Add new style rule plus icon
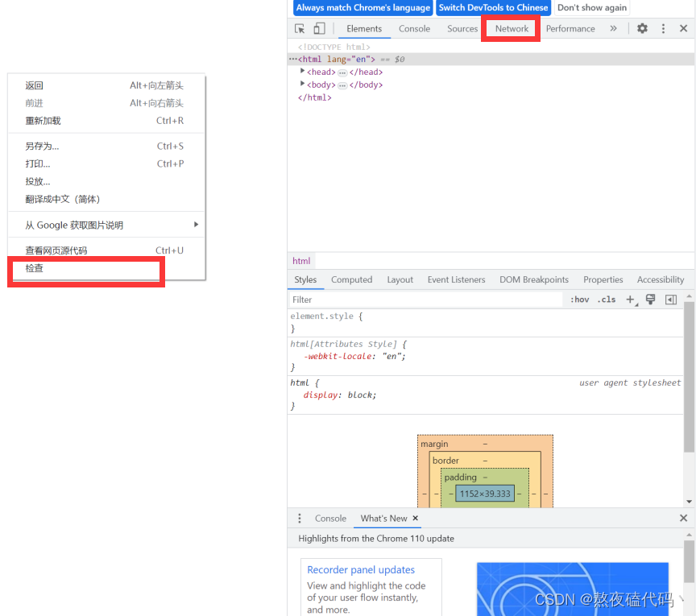Viewport: 696px width, 616px height. coord(631,300)
